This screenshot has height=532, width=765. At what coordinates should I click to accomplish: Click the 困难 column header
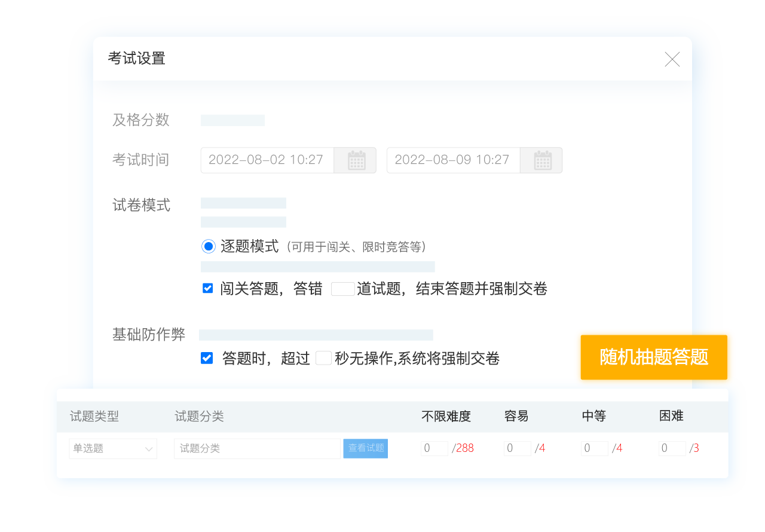tap(671, 417)
